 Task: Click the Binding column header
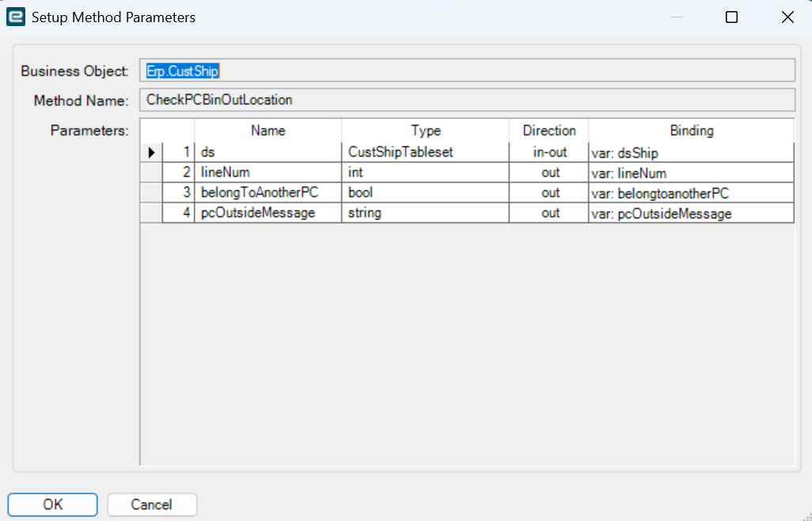[692, 131]
